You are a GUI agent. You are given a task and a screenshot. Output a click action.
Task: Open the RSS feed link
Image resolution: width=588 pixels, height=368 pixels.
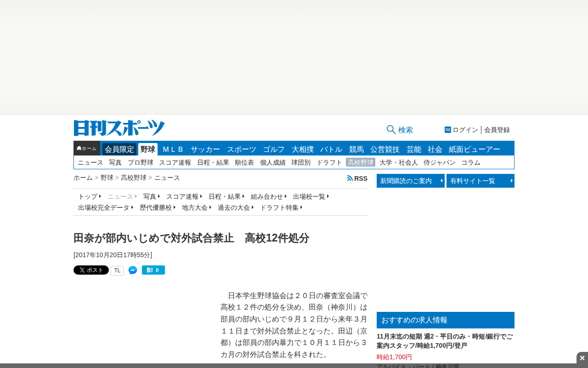click(357, 178)
